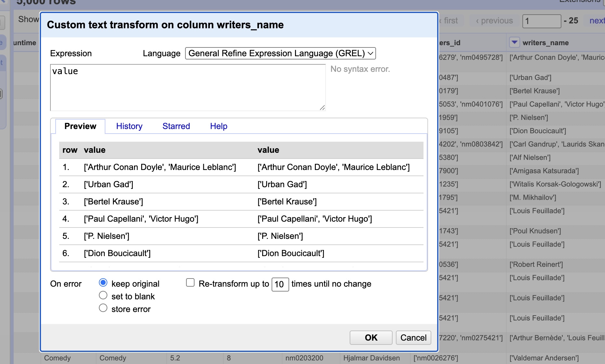Click the dialog title 'Custom text transform'
The width and height of the screenshot is (605, 364).
point(165,25)
